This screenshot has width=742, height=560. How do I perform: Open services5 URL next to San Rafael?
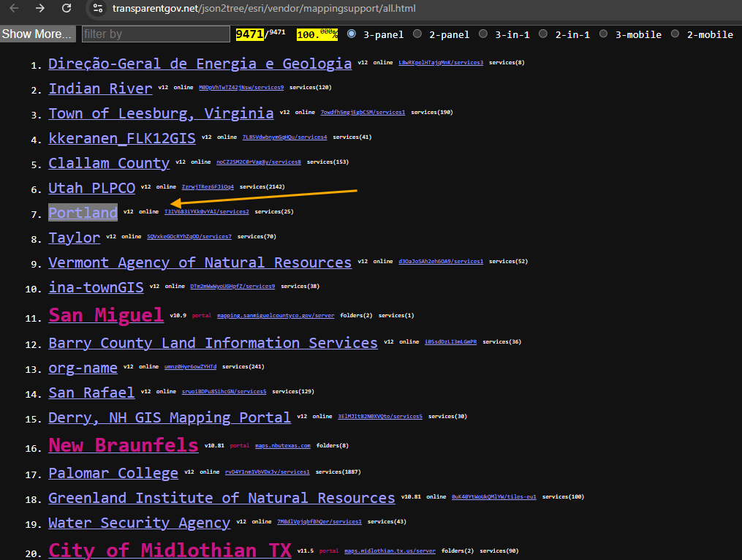[224, 391]
